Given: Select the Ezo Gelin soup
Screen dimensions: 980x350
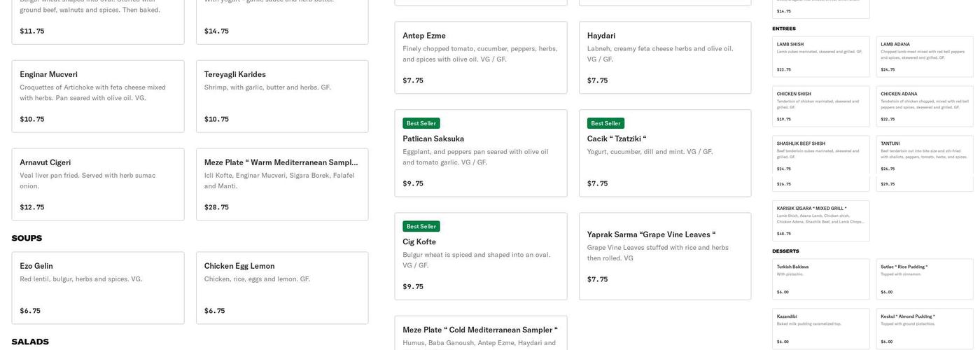Looking at the screenshot, I should [x=98, y=288].
